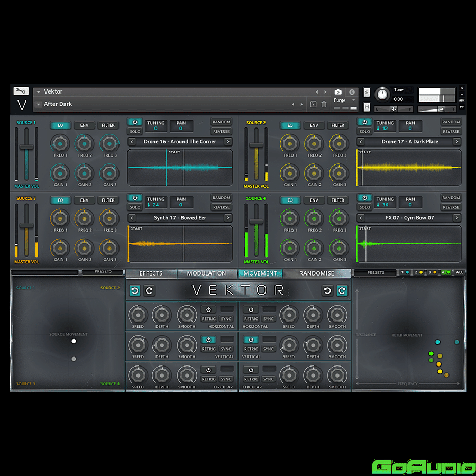Click the save preset disk icon
Image resolution: width=476 pixels, height=476 pixels.
313,104
